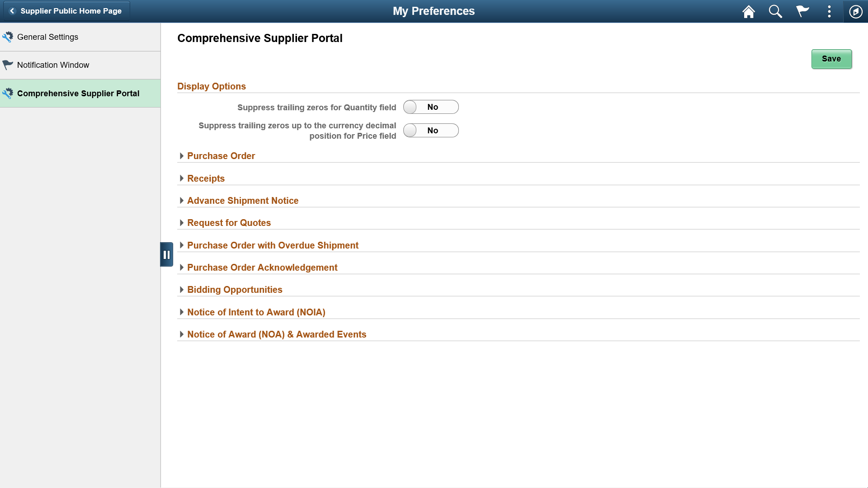Viewport: 868px width, 488px height.
Task: Click the Home navigation icon
Action: 748,11
